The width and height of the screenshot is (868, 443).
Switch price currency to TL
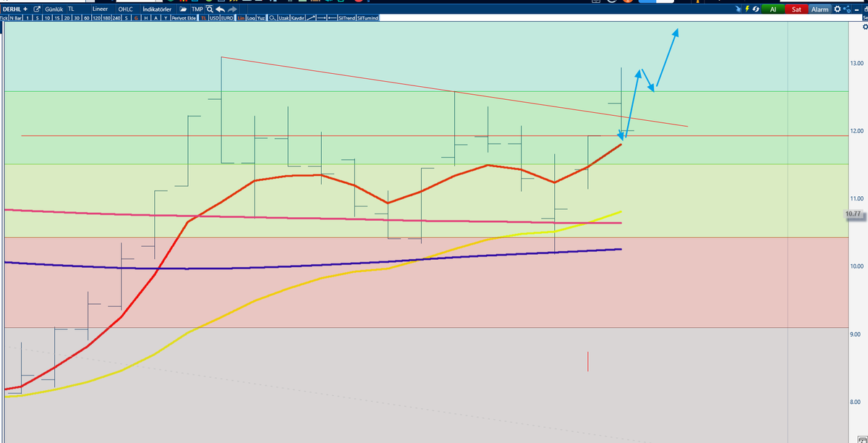click(204, 17)
